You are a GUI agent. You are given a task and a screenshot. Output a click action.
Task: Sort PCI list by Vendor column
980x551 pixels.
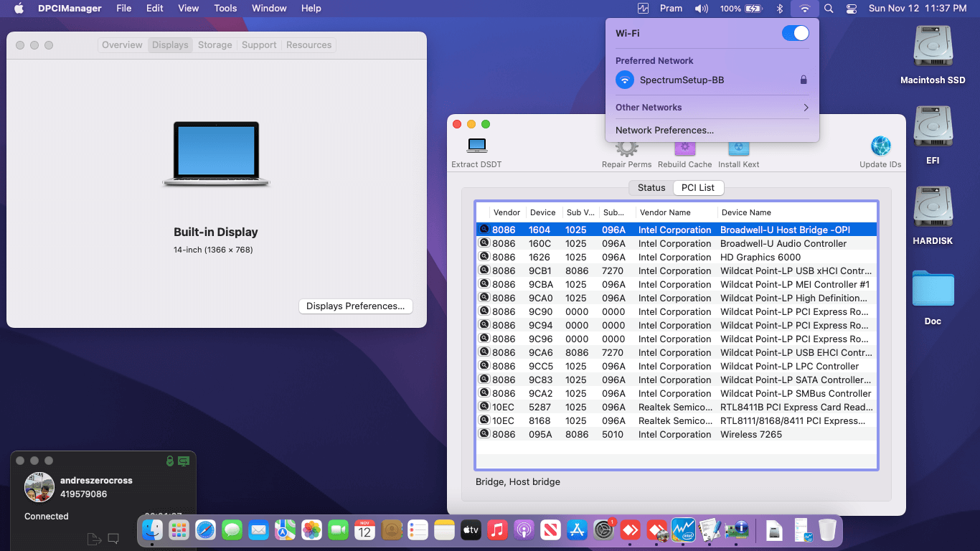[507, 212]
